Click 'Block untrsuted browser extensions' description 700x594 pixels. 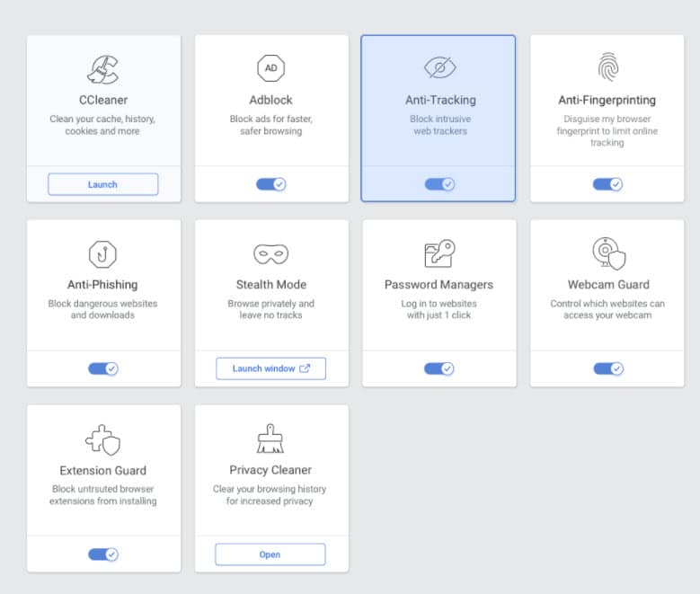(103, 495)
